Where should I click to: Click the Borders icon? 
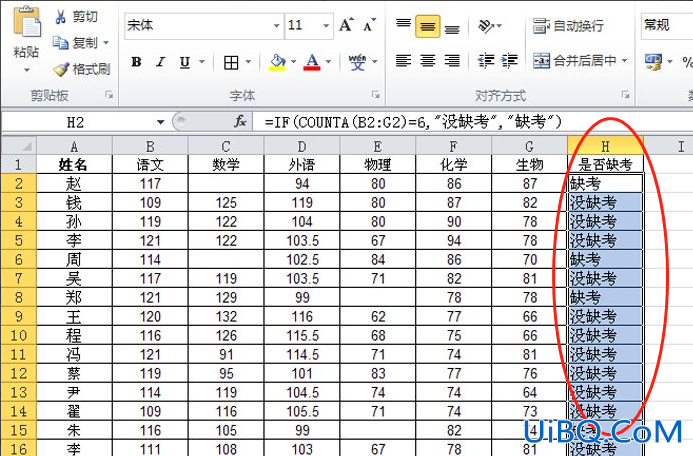pos(231,62)
